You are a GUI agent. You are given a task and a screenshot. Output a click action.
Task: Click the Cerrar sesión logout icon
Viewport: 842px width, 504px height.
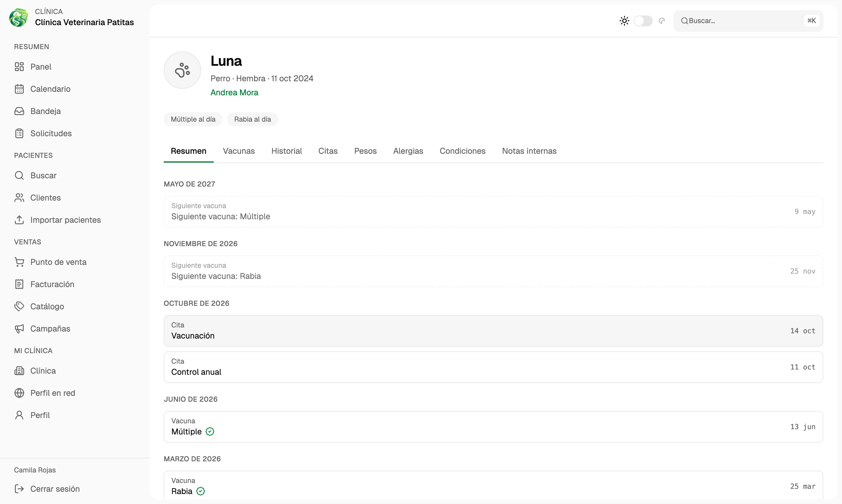click(19, 489)
